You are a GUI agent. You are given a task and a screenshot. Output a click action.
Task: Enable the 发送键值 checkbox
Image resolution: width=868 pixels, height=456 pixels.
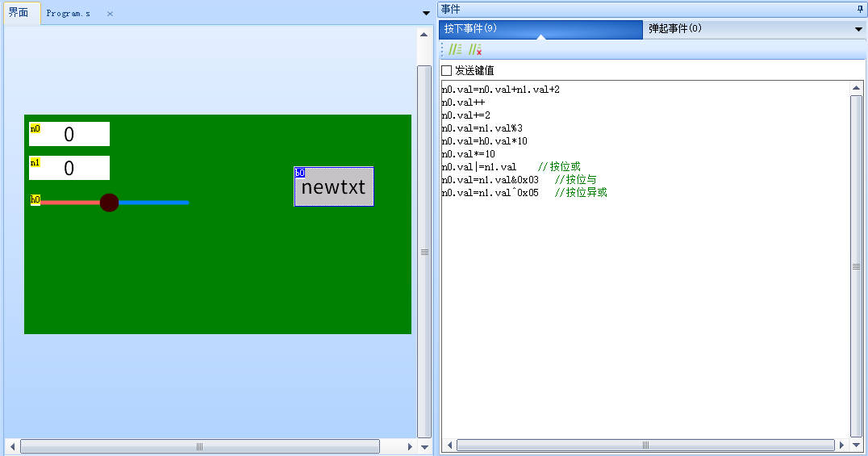447,71
